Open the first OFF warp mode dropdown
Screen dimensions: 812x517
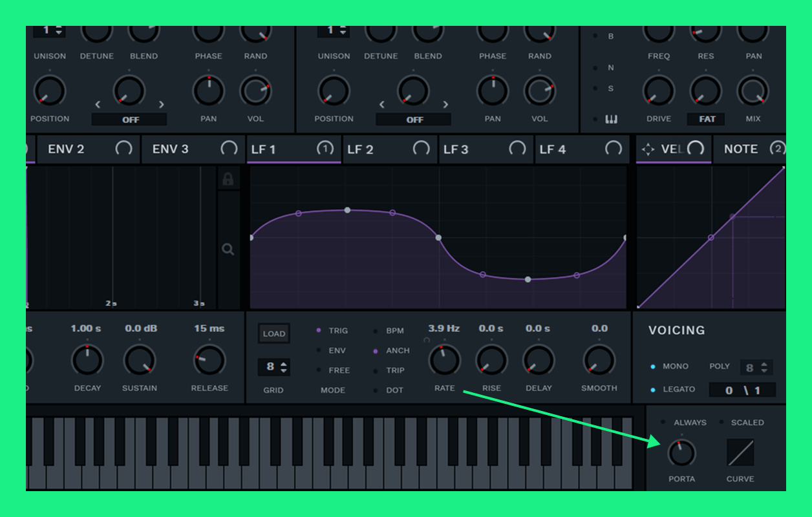click(x=129, y=120)
